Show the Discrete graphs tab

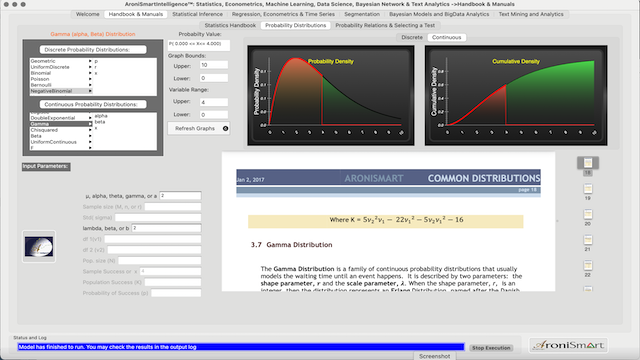(x=412, y=38)
